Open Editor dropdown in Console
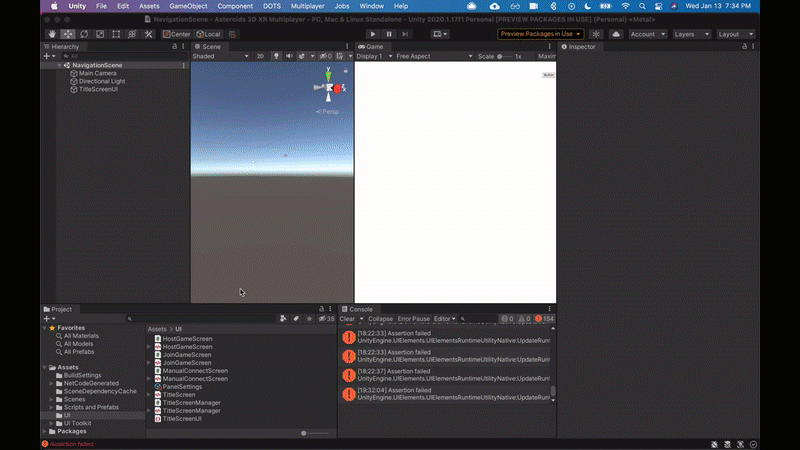The width and height of the screenshot is (800, 450). coord(444,319)
